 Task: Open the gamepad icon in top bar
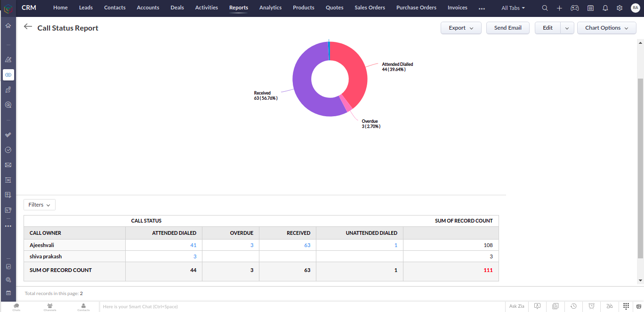pyautogui.click(x=575, y=8)
